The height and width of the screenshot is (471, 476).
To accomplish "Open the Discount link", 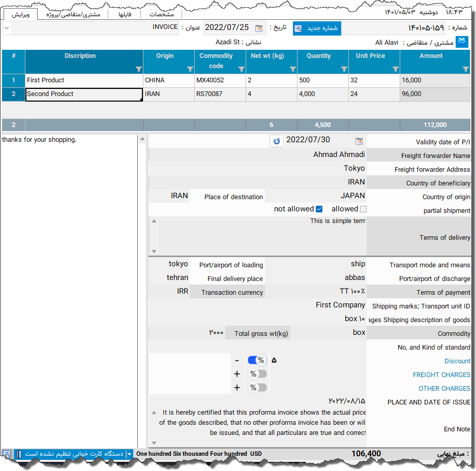I will point(457,361).
